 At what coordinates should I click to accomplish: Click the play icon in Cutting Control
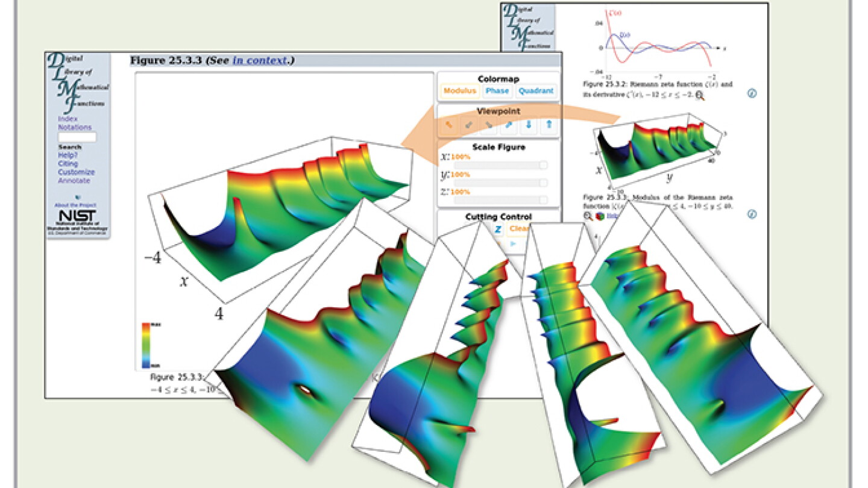(514, 244)
